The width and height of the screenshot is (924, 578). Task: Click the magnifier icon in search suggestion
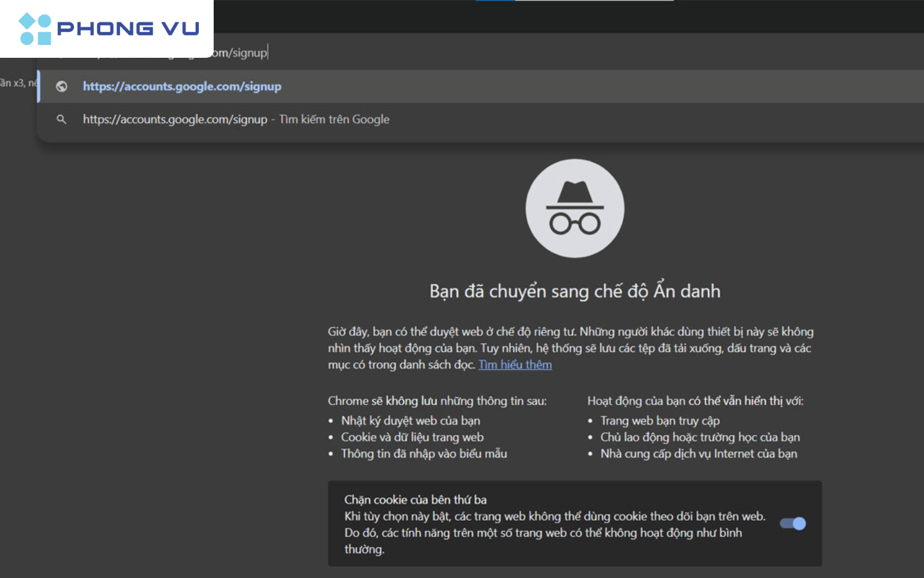tap(62, 119)
